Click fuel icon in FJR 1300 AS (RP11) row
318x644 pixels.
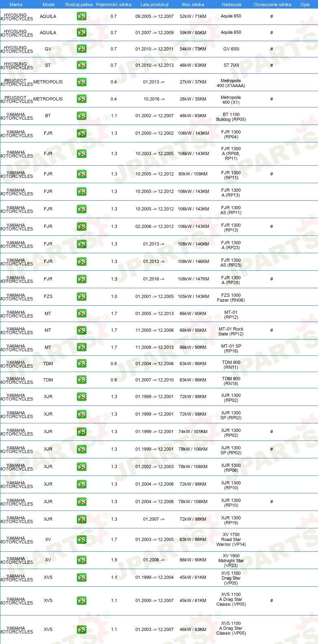point(82,209)
